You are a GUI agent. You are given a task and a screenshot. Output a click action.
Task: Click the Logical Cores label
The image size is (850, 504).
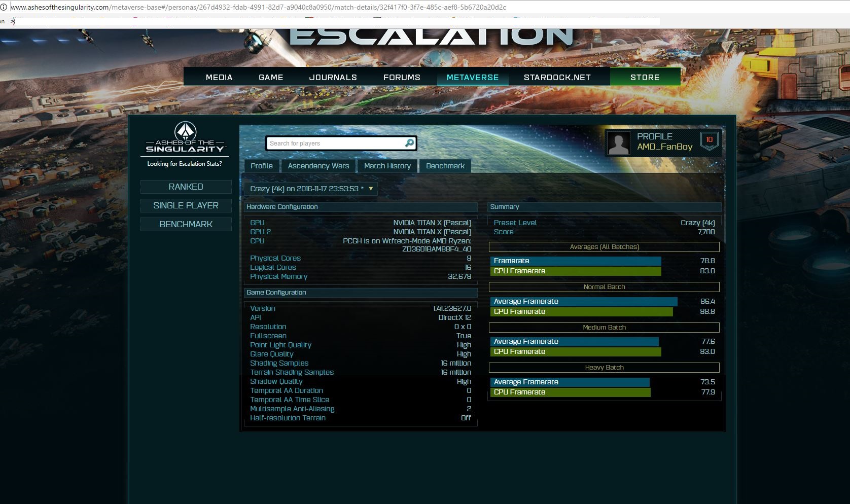pos(273,267)
